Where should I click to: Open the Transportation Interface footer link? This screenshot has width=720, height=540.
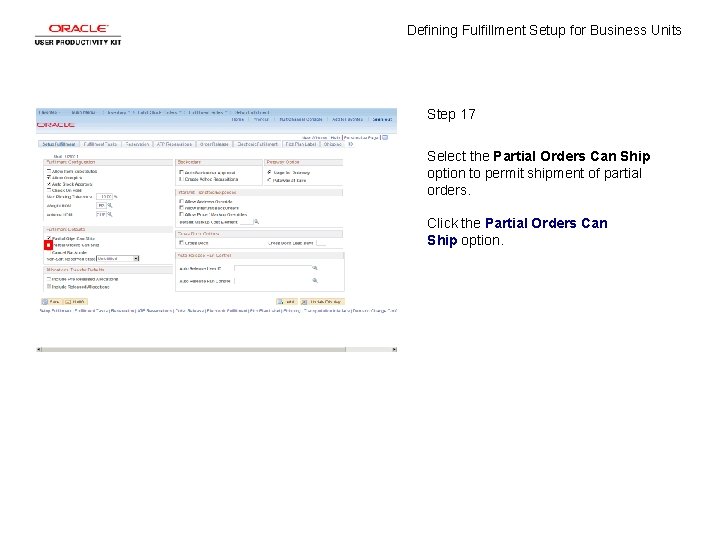click(327, 311)
